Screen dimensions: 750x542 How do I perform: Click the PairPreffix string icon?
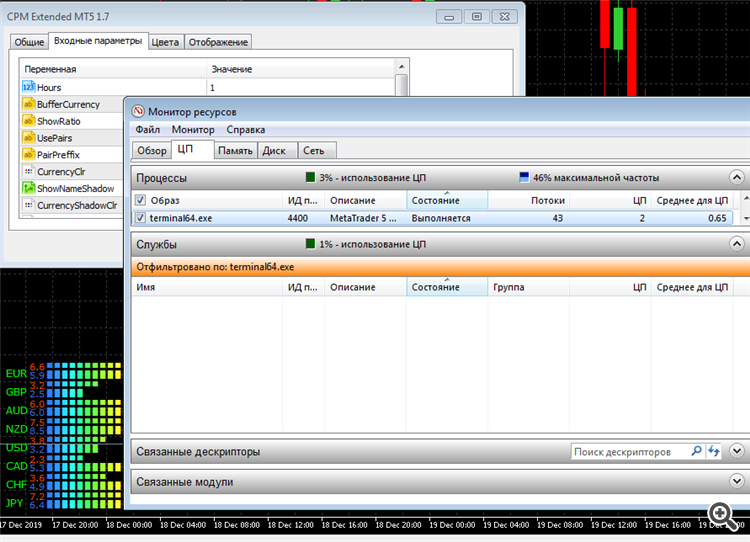point(29,155)
